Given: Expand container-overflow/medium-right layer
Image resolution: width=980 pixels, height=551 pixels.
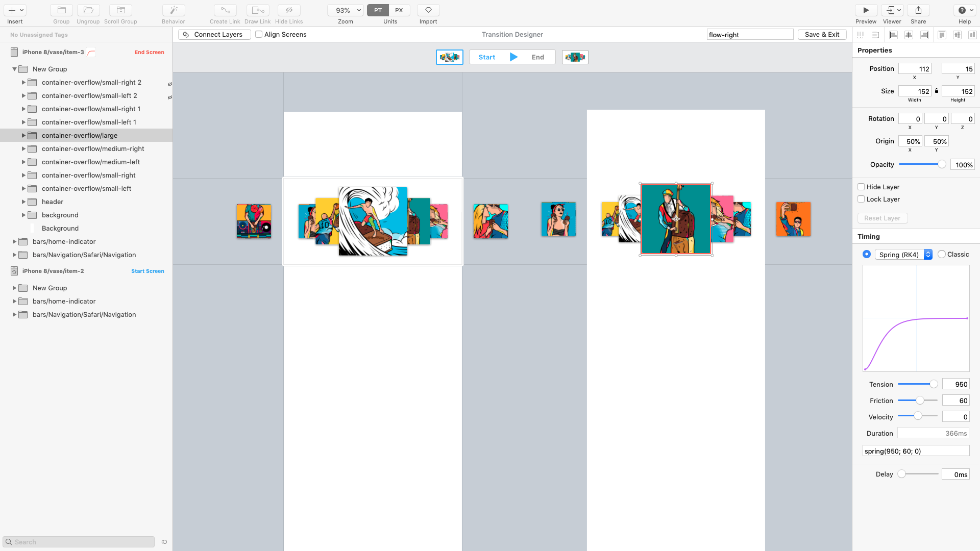Looking at the screenshot, I should click(x=23, y=148).
